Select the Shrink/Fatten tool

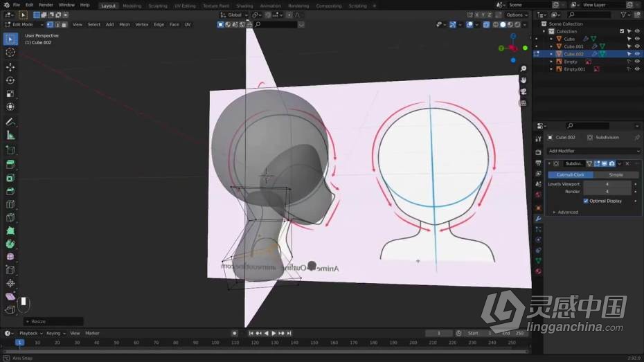coord(10,283)
